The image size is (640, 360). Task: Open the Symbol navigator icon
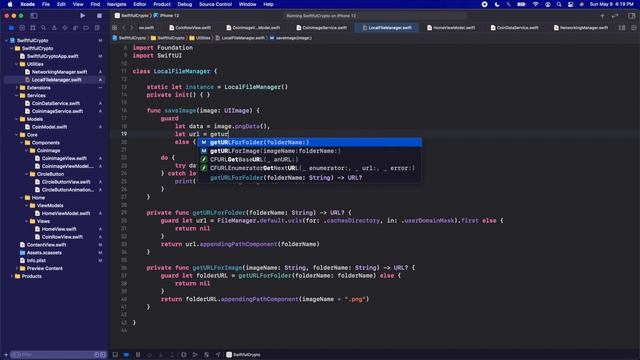[33, 28]
